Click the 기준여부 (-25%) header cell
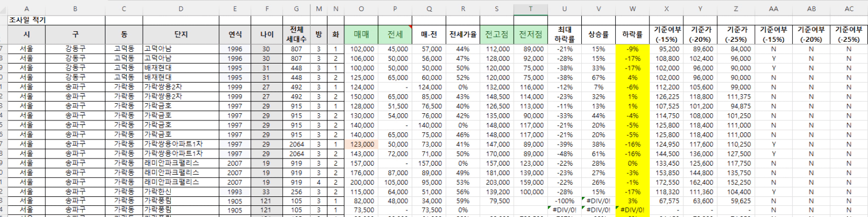868x217 pixels. click(x=849, y=34)
